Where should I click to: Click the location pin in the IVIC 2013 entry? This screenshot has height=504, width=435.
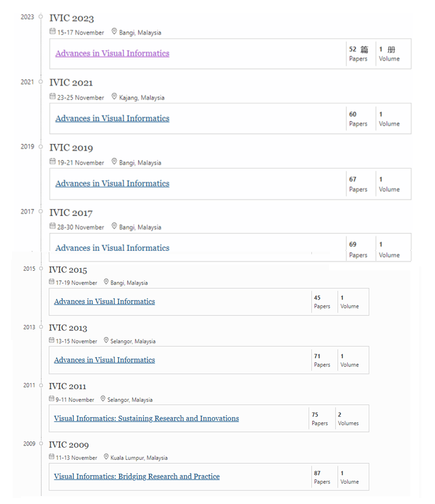(x=106, y=340)
